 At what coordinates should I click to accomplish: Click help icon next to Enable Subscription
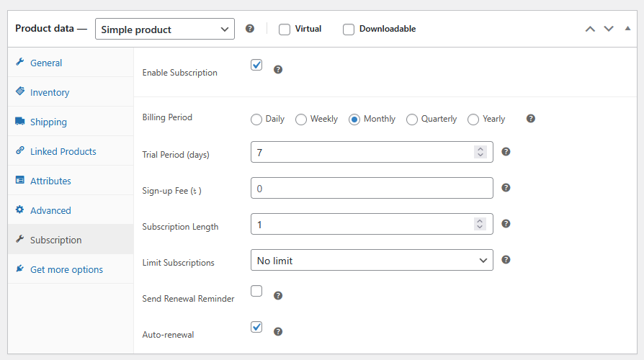[278, 69]
